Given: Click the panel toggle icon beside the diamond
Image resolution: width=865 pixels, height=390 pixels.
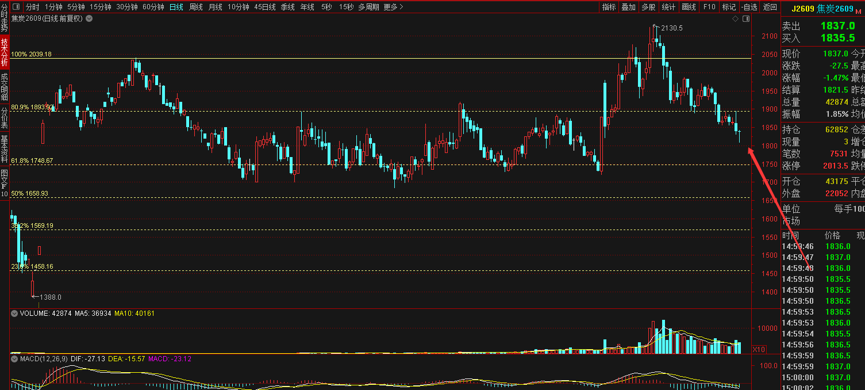Looking at the screenshot, I should pos(746,18).
